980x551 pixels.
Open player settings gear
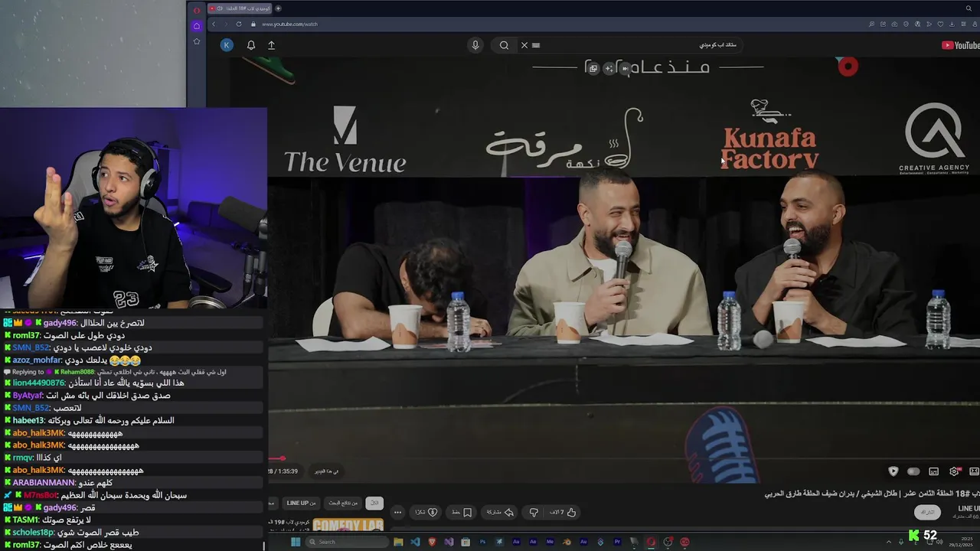[x=954, y=471]
